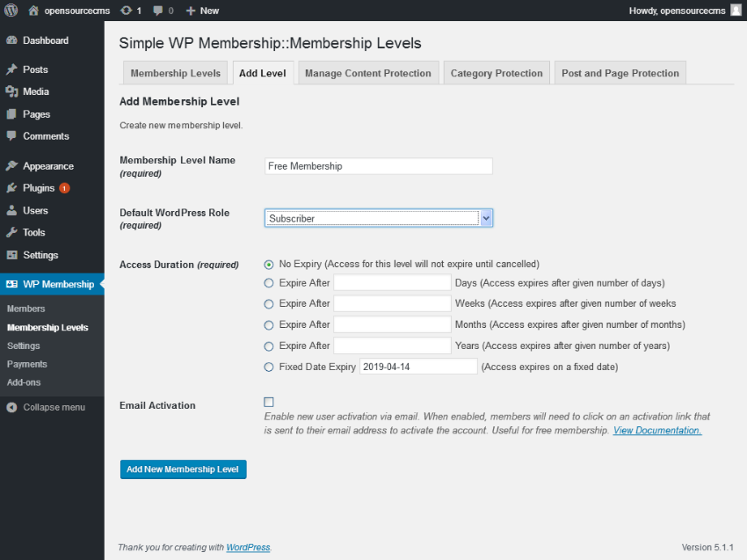Switch to the Manage Content Protection tab
The height and width of the screenshot is (560, 747).
click(x=368, y=72)
